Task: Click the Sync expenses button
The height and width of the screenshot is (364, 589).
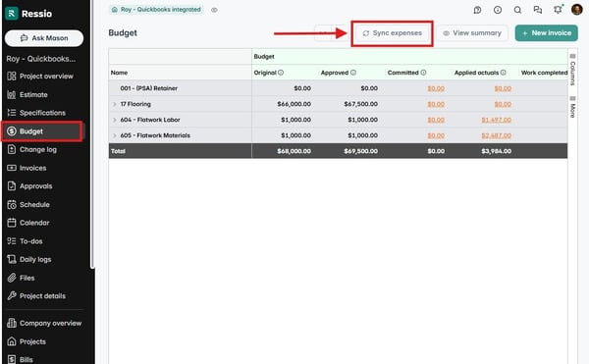Action: point(392,33)
